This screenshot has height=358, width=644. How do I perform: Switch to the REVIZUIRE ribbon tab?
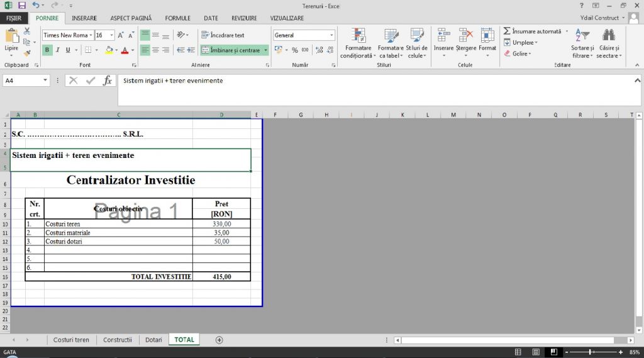(244, 18)
